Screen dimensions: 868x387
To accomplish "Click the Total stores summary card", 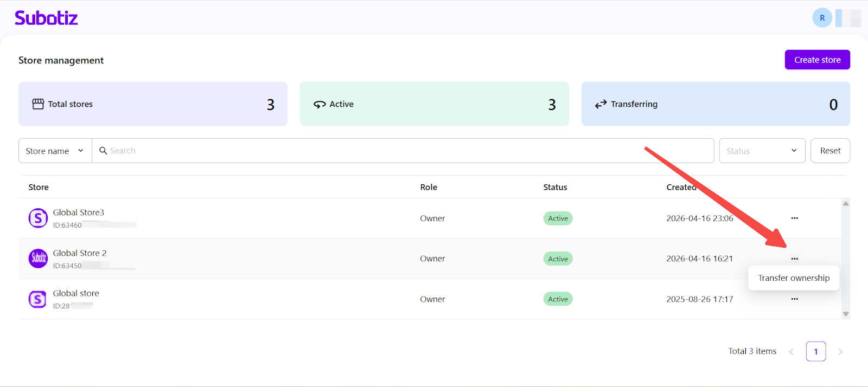I will [152, 104].
